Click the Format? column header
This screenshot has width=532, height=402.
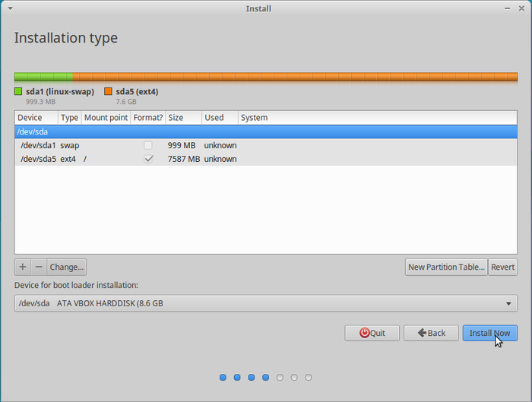[148, 118]
